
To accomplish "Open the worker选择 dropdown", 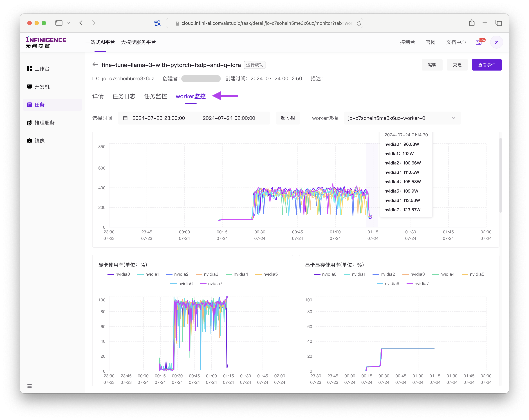I will click(x=402, y=118).
